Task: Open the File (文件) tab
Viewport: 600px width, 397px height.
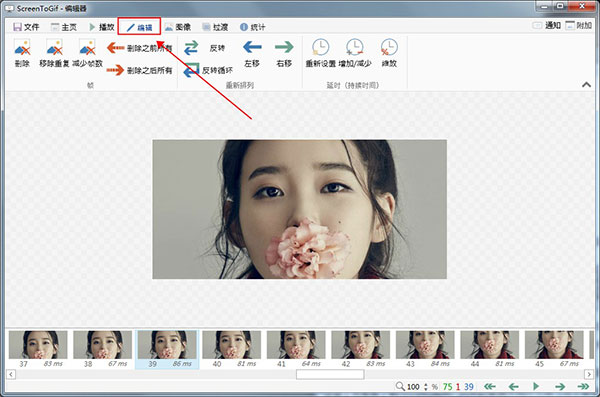Action: [x=26, y=27]
